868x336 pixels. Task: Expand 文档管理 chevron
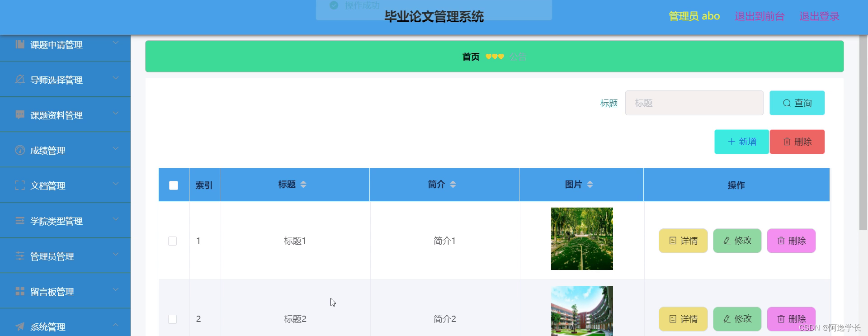116,184
